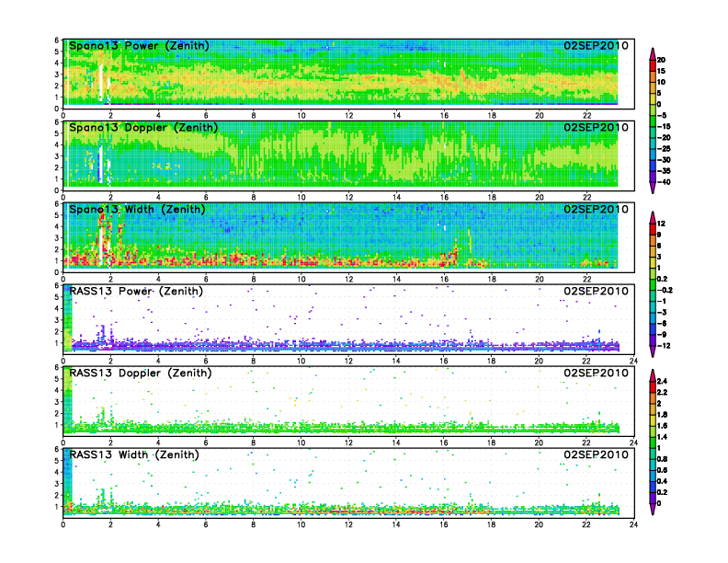728x563 pixels.
Task: Pick the yellow segment near label 0 on top colorbar
Action: pyautogui.click(x=653, y=98)
